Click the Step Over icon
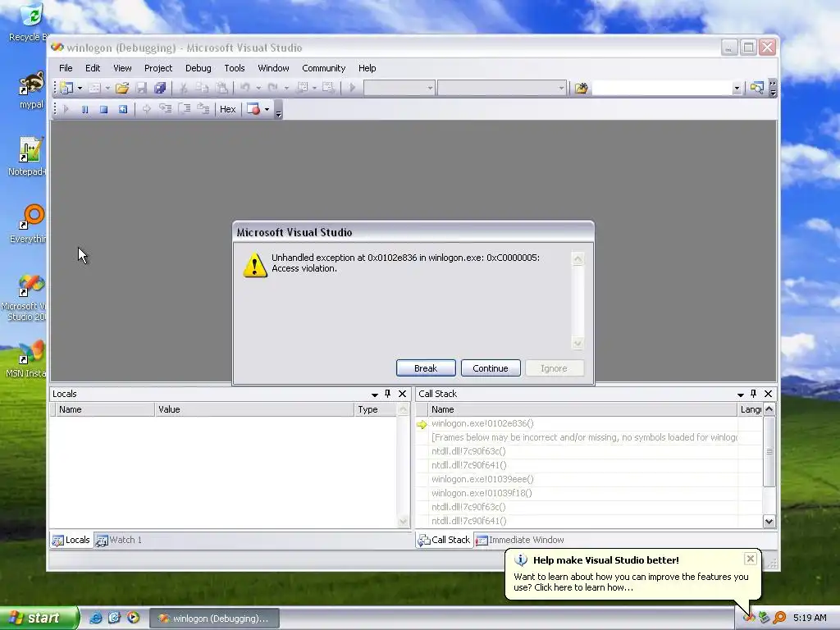This screenshot has height=630, width=840. (185, 109)
